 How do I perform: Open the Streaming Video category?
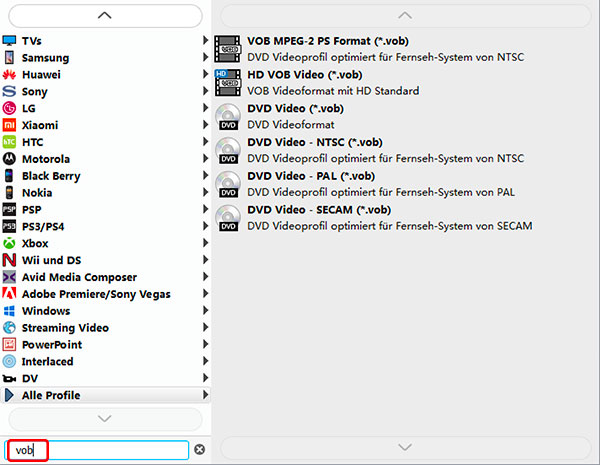click(105, 328)
